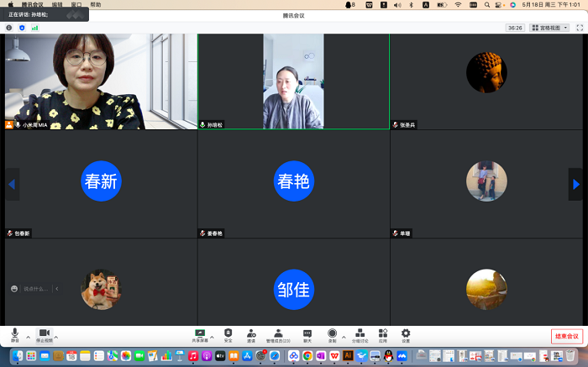Click the chat message input field
588x367 pixels.
[x=35, y=289]
